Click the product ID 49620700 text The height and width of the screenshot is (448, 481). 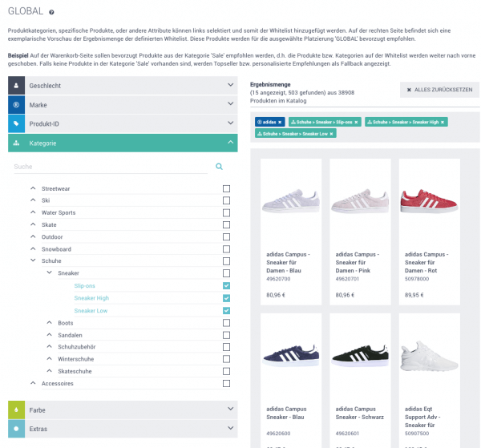point(278,279)
